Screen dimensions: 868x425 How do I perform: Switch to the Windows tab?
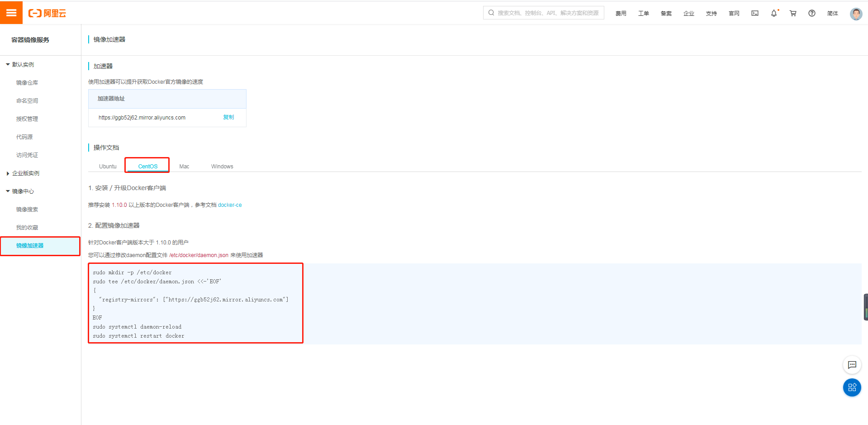coord(222,167)
